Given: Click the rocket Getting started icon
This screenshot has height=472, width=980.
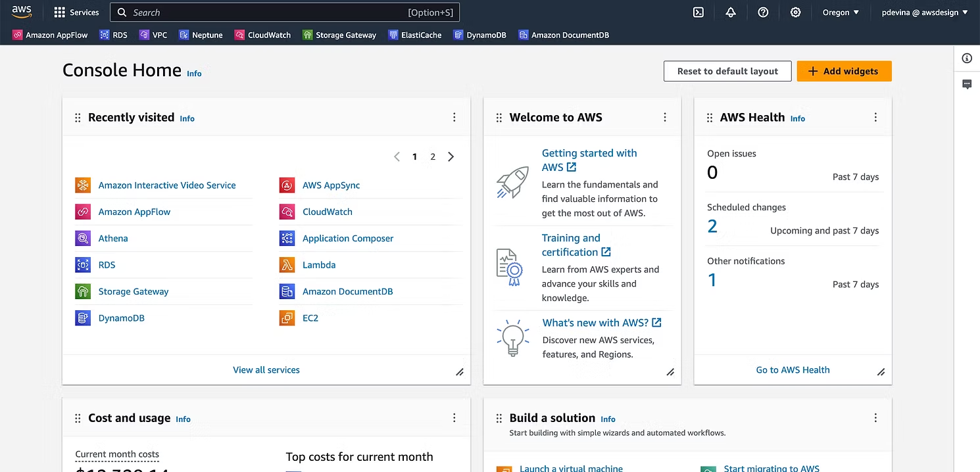Looking at the screenshot, I should (x=512, y=182).
